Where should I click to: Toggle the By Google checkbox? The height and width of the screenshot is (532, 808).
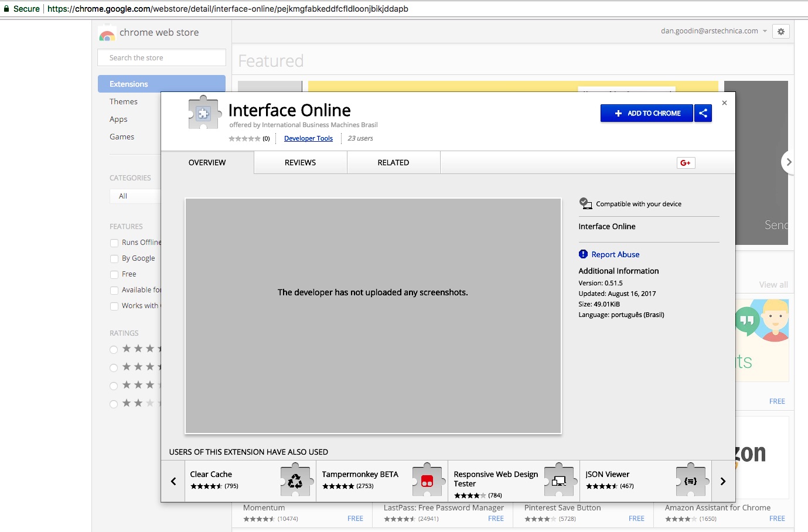click(x=114, y=258)
